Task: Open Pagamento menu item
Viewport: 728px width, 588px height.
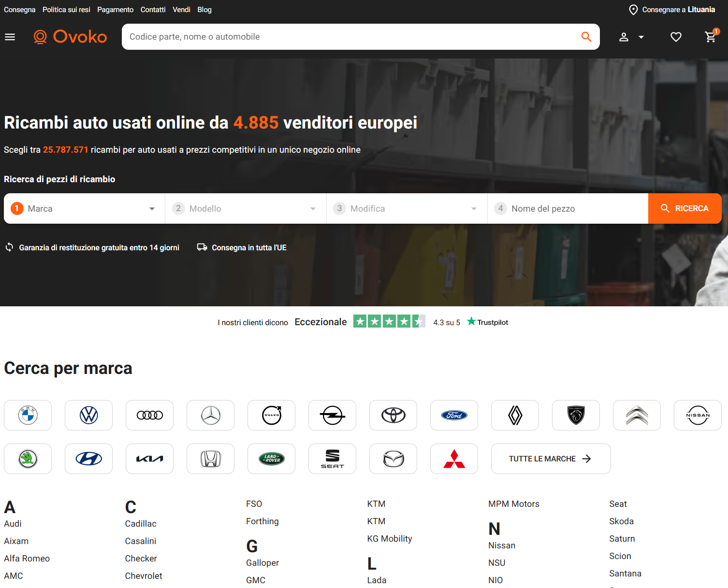Action: coord(116,10)
